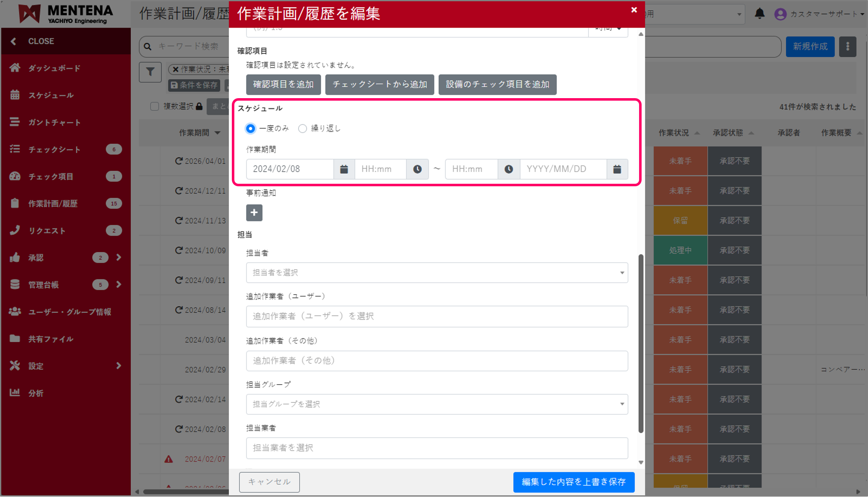Open end date calendar picker icon
This screenshot has width=868, height=497.
pos(617,169)
